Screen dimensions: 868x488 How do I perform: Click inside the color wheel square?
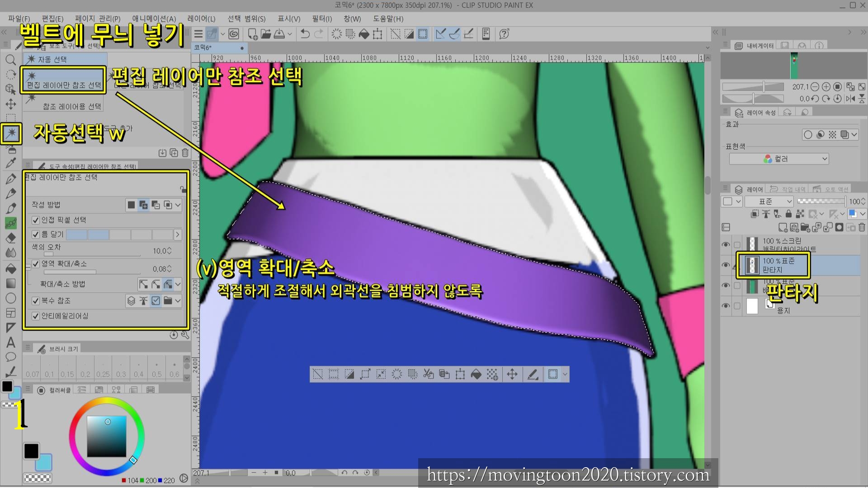click(x=106, y=436)
